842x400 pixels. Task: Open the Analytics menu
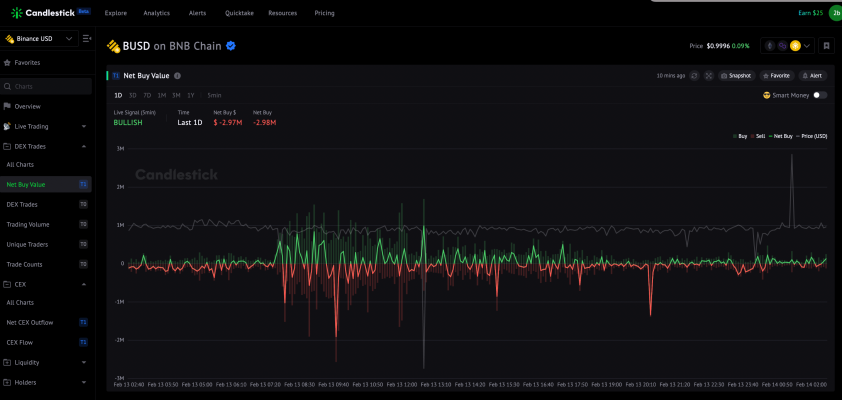point(156,13)
